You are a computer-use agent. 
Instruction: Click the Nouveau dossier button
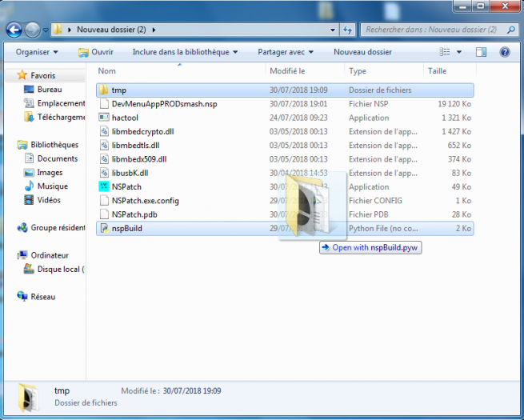[x=362, y=52]
